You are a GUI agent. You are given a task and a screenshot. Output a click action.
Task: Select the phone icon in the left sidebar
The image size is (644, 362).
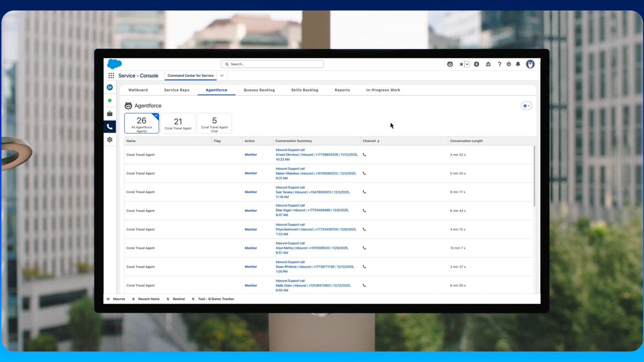[109, 127]
